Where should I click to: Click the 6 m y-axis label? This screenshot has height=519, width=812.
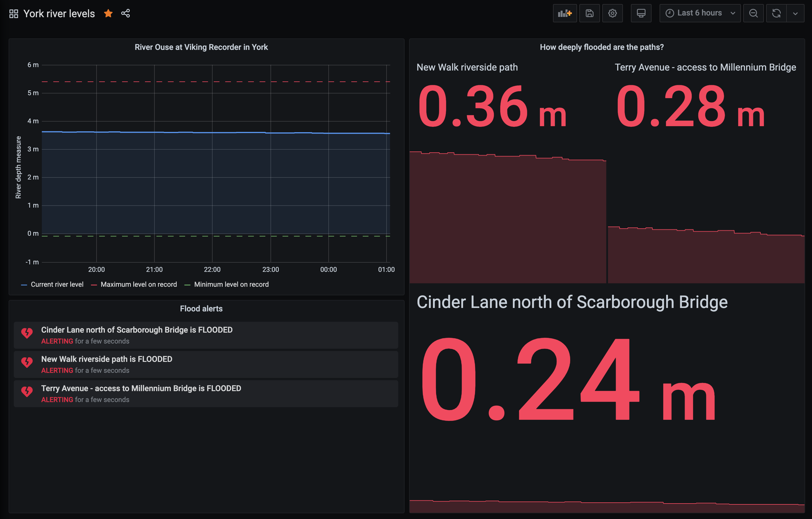33,65
